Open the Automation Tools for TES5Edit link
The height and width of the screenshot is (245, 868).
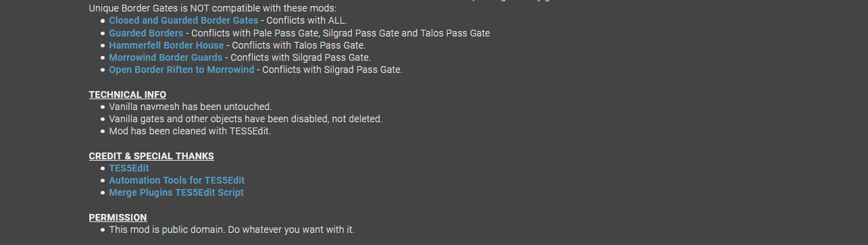coord(177,180)
